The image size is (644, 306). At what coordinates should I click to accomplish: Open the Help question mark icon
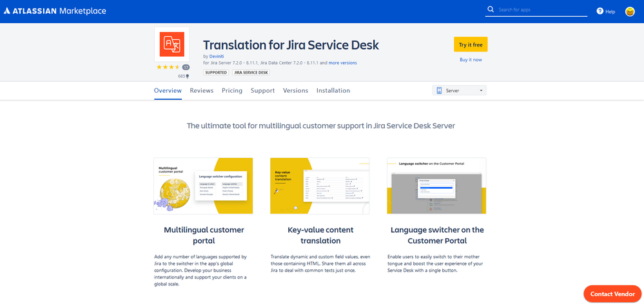coord(600,12)
